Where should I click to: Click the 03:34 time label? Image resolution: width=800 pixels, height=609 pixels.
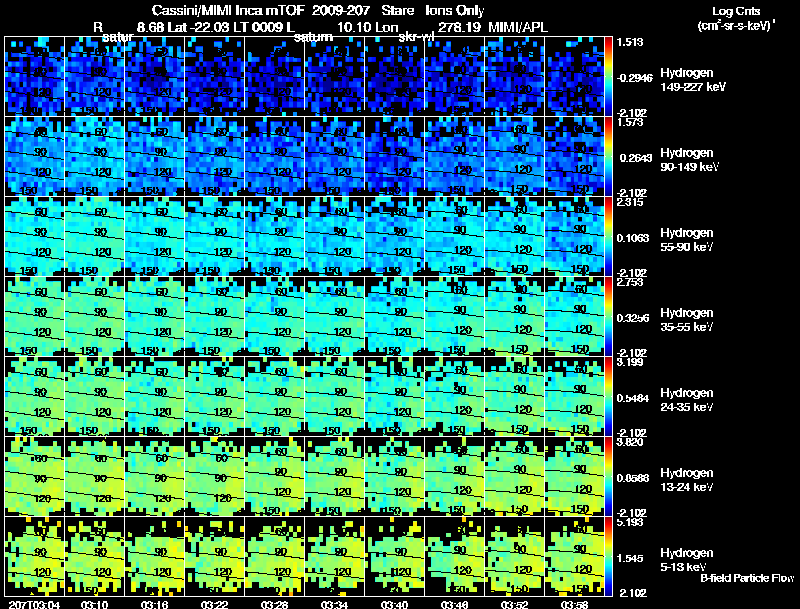[334, 605]
